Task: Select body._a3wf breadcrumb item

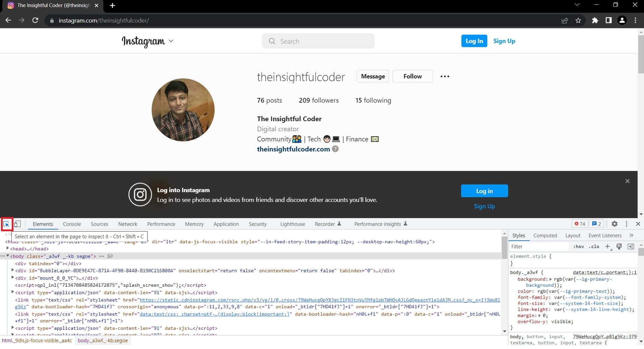Action: 103,341
